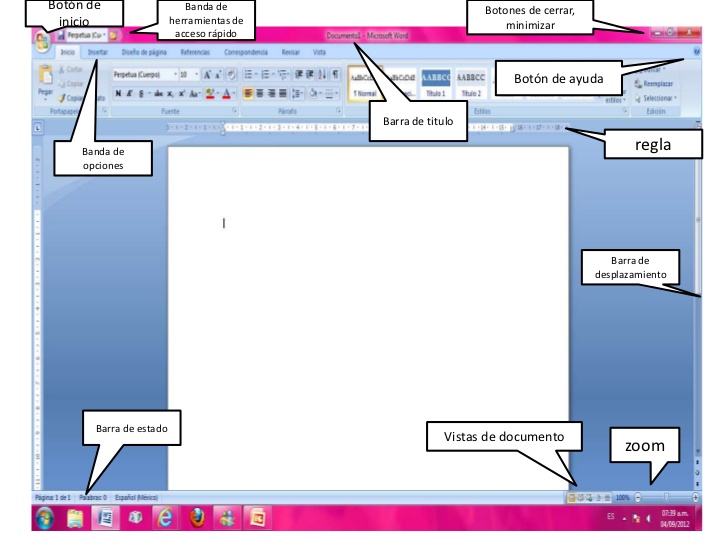Open the Vista ribbon tab
The width and height of the screenshot is (728, 546).
319,52
